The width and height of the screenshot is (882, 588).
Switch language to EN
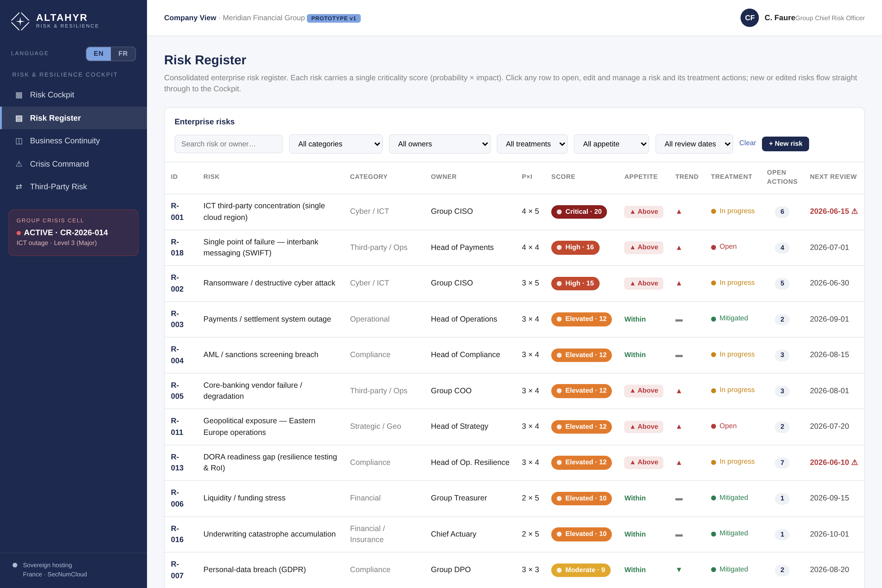[99, 54]
